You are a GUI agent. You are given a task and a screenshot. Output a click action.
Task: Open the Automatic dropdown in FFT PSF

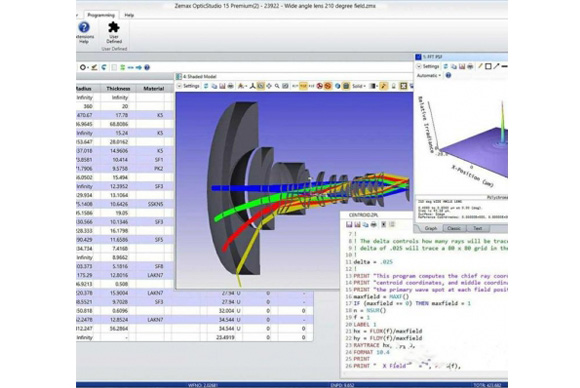[x=429, y=75]
